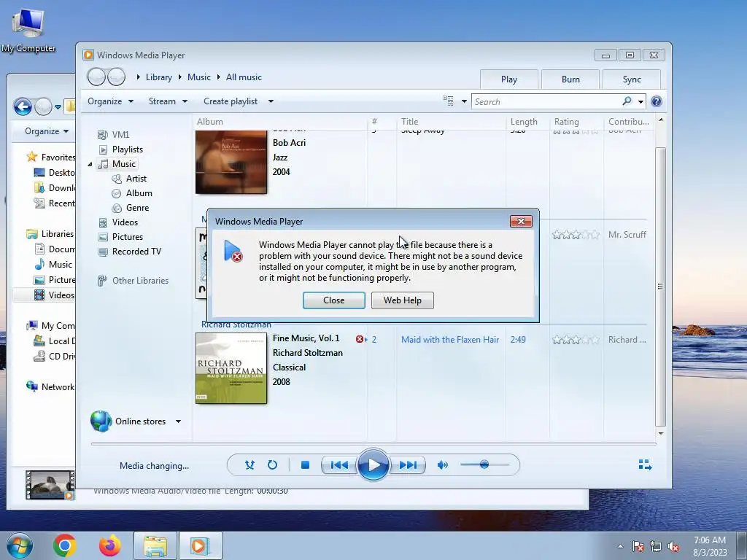The image size is (747, 560).
Task: Open Web Help for the error
Action: pyautogui.click(x=402, y=300)
